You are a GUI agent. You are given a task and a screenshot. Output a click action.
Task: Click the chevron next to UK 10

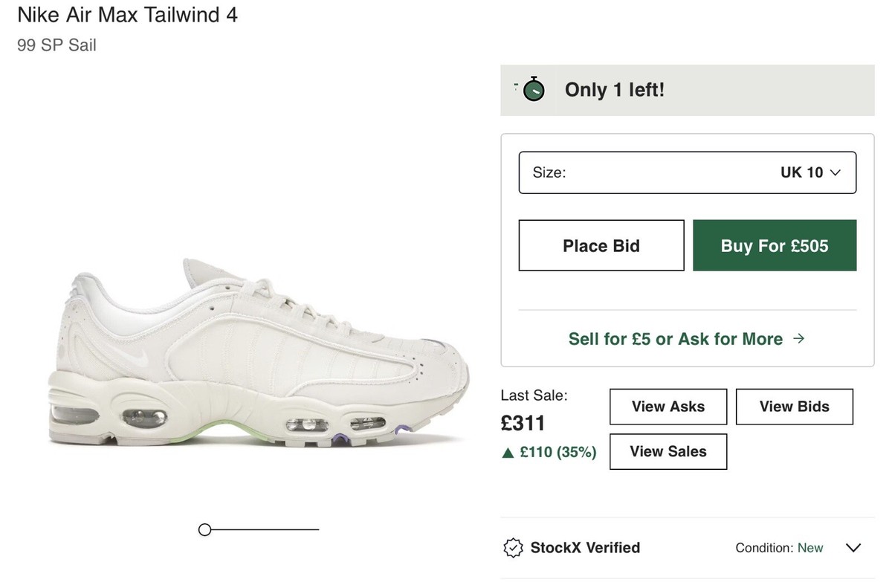click(x=835, y=172)
